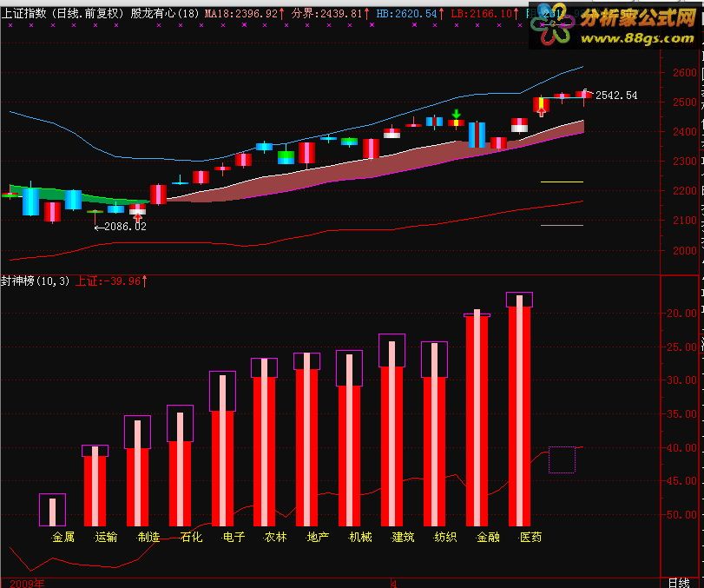The image size is (704, 588).
Task: Click the 2100 price axis label
Action: point(685,220)
